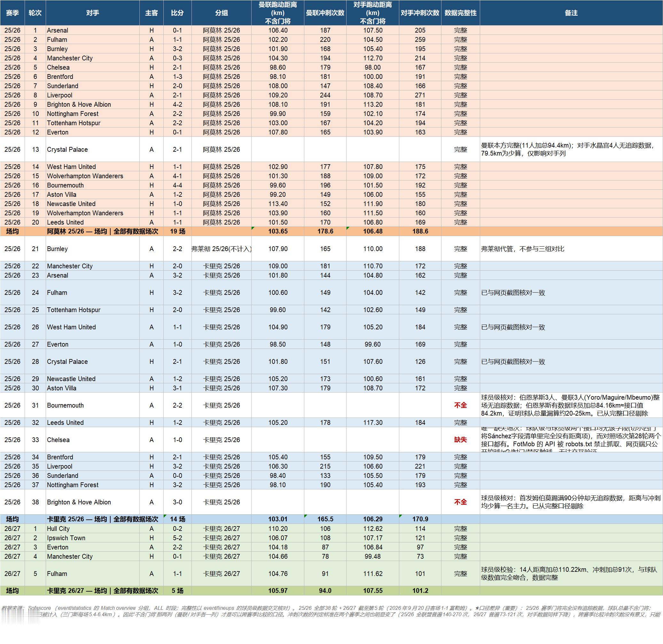The width and height of the screenshot is (663, 644).
Task: Select the 卡里克 26/27 average sprint 94.0
Action: pyautogui.click(x=325, y=591)
